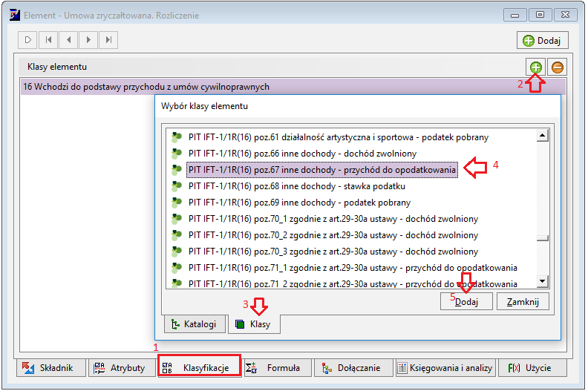The image size is (588, 391).
Task: Open the Formuła tab
Action: 278,368
